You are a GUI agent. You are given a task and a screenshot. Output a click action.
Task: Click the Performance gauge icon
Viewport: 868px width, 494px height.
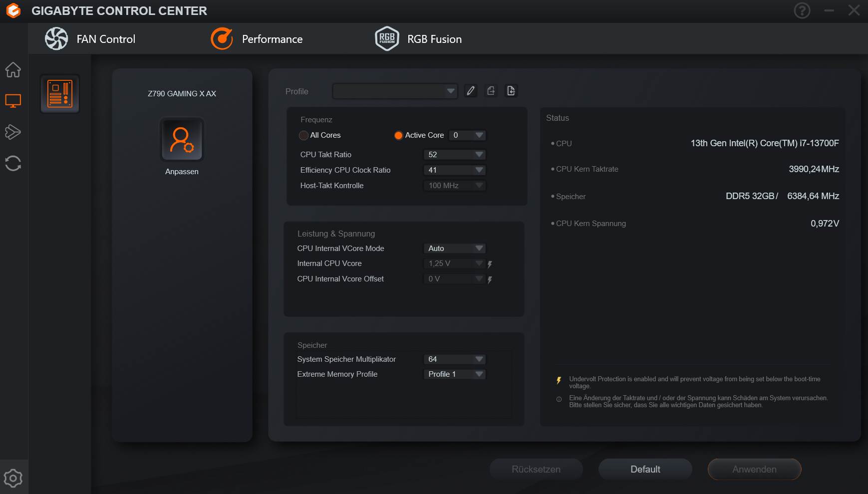(x=222, y=39)
